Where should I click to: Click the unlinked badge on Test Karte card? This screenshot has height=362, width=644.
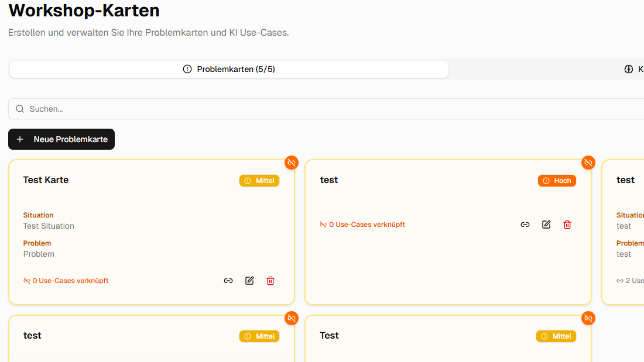pos(292,163)
